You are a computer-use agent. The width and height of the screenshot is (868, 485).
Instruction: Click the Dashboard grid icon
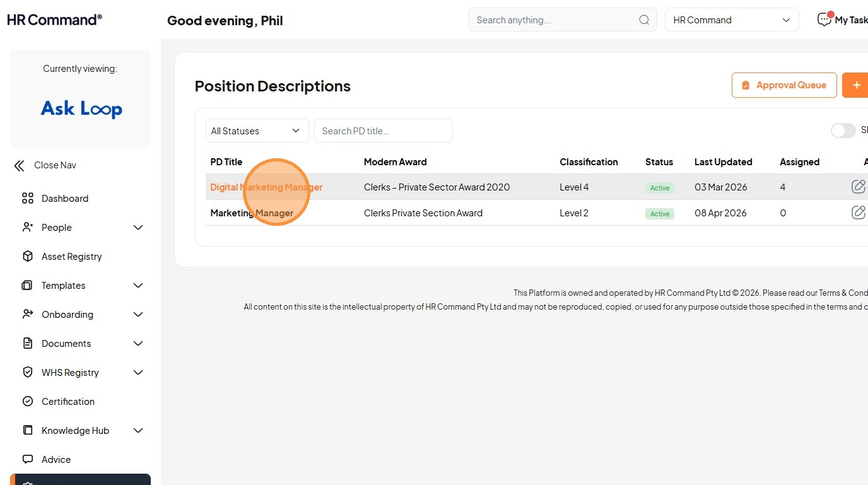click(x=28, y=199)
